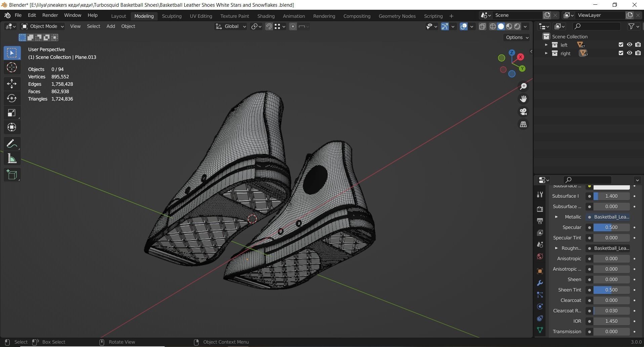Open the Modifier properties wrench tab
Screen dimensions: 644x347
540,283
